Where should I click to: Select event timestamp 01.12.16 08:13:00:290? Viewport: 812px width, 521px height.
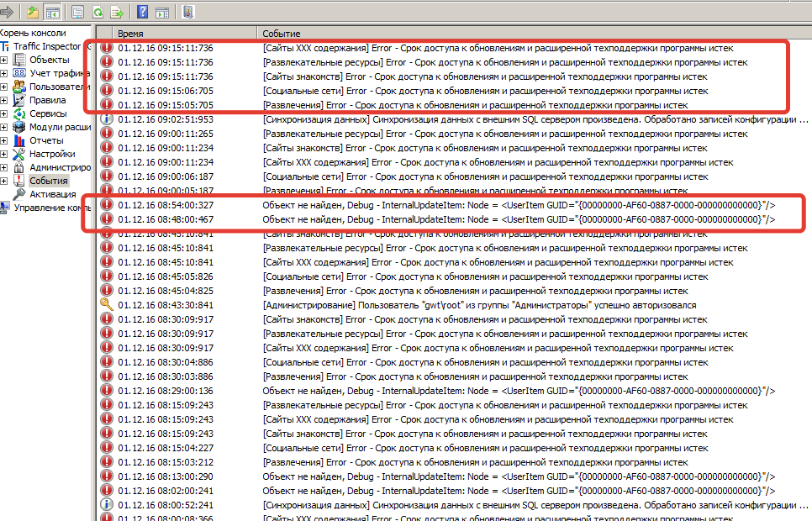[x=166, y=476]
